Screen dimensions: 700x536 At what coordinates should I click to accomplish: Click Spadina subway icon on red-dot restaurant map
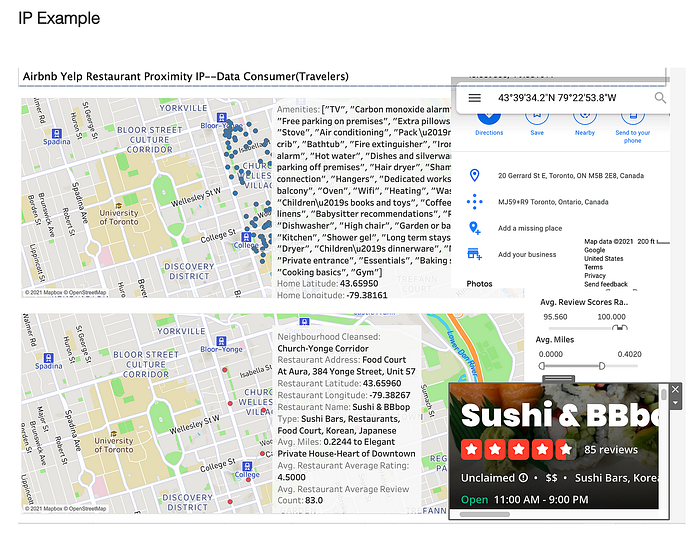pyautogui.click(x=48, y=357)
